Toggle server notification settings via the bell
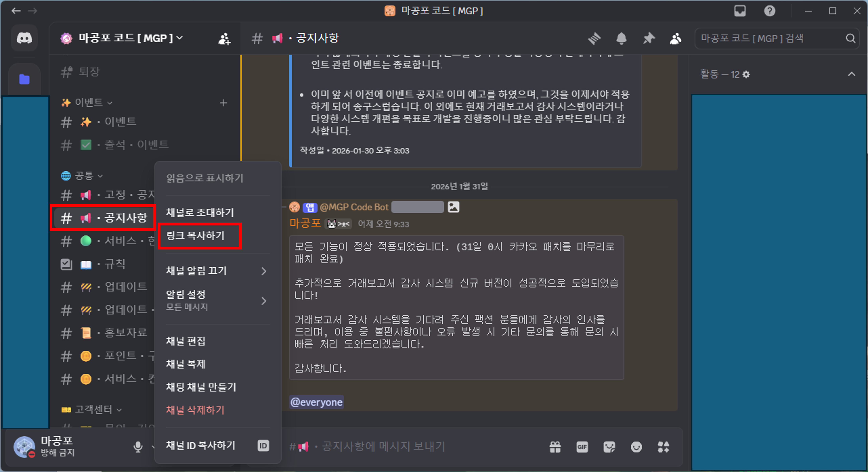The height and width of the screenshot is (472, 868). tap(622, 38)
